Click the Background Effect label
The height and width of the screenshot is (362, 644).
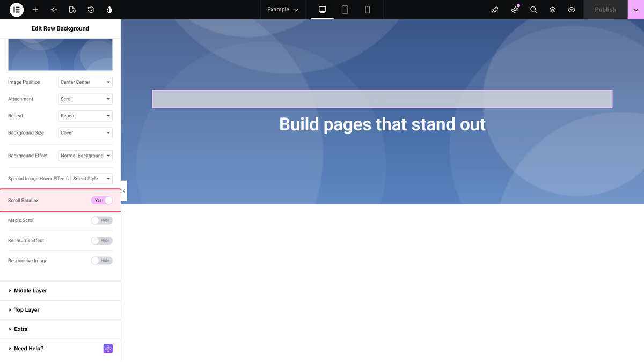tap(28, 156)
